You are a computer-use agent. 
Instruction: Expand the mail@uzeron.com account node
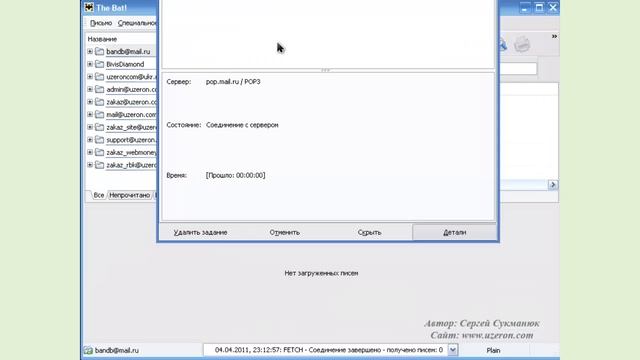90,114
